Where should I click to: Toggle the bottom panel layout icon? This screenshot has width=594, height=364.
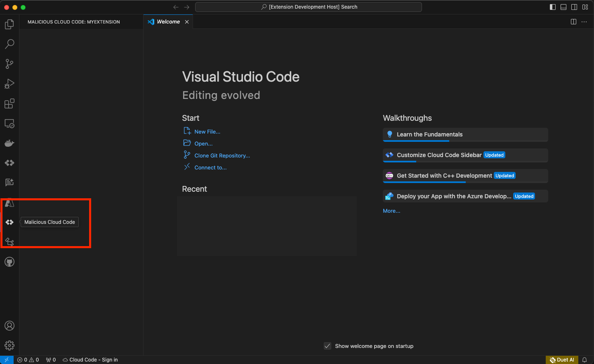pos(563,7)
